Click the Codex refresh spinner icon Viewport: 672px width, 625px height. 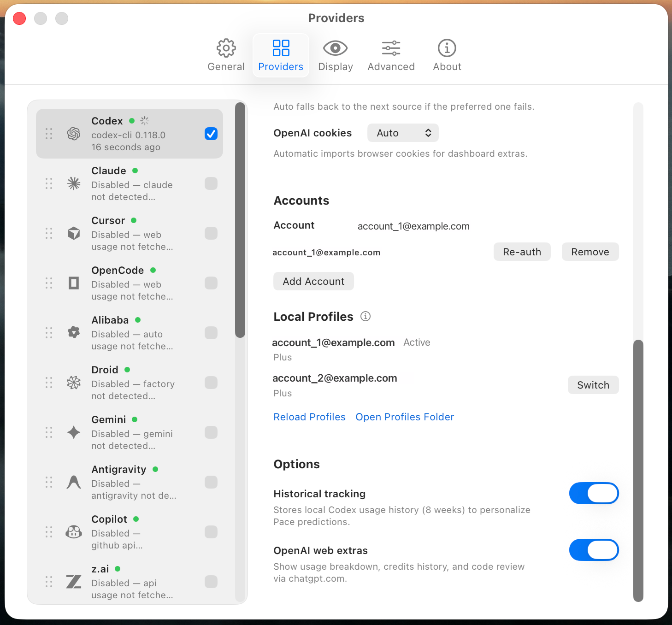[x=145, y=121]
